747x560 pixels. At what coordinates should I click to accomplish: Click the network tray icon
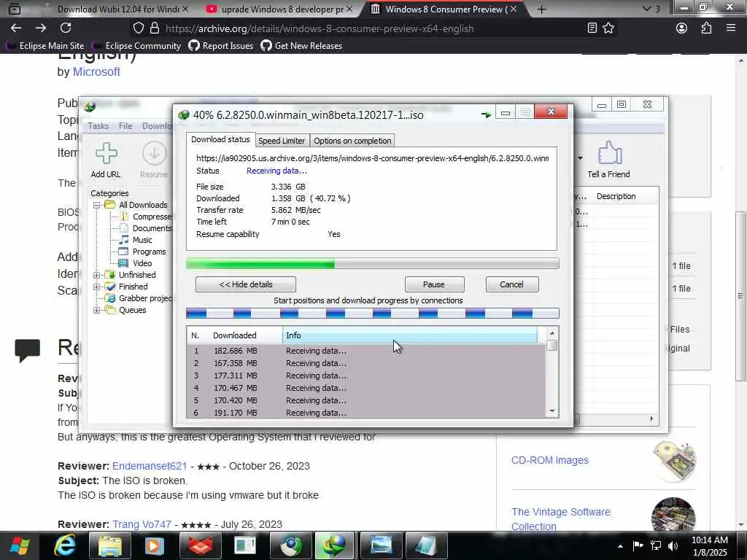tap(656, 545)
